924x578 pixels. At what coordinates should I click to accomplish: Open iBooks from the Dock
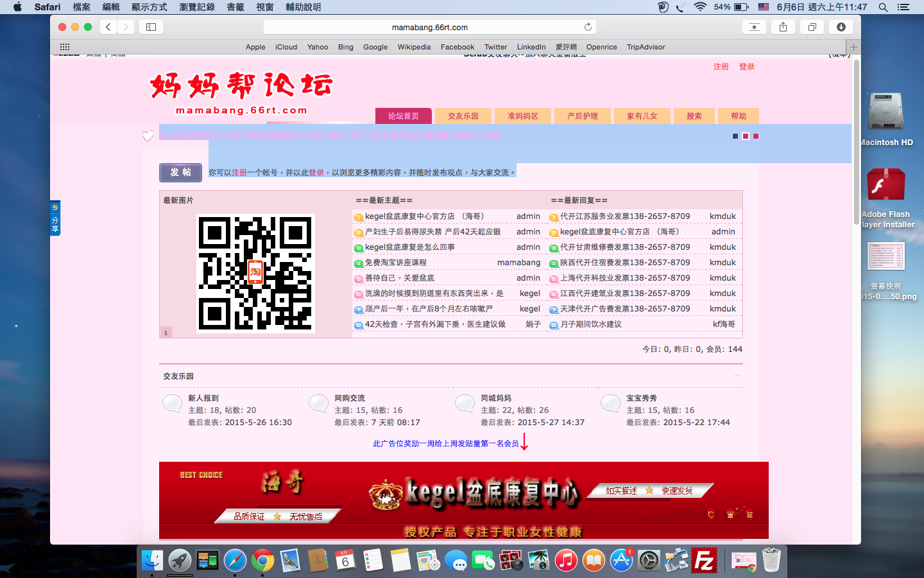pyautogui.click(x=594, y=561)
